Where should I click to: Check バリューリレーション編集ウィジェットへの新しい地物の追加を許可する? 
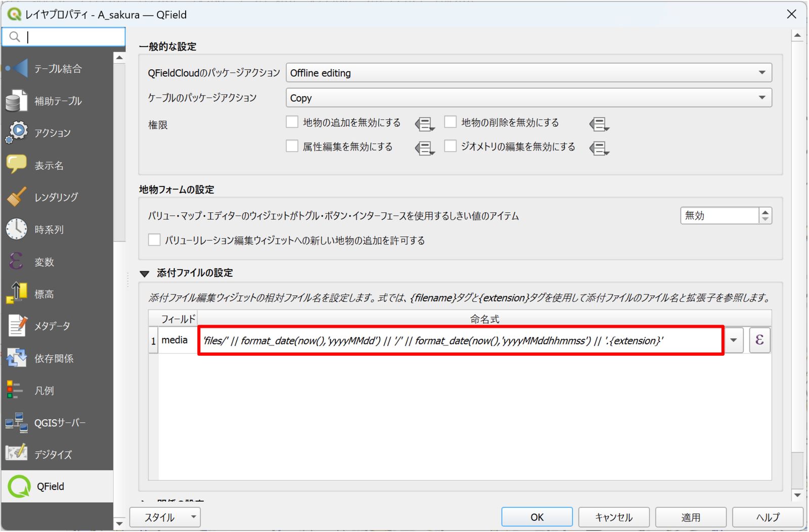tap(154, 240)
